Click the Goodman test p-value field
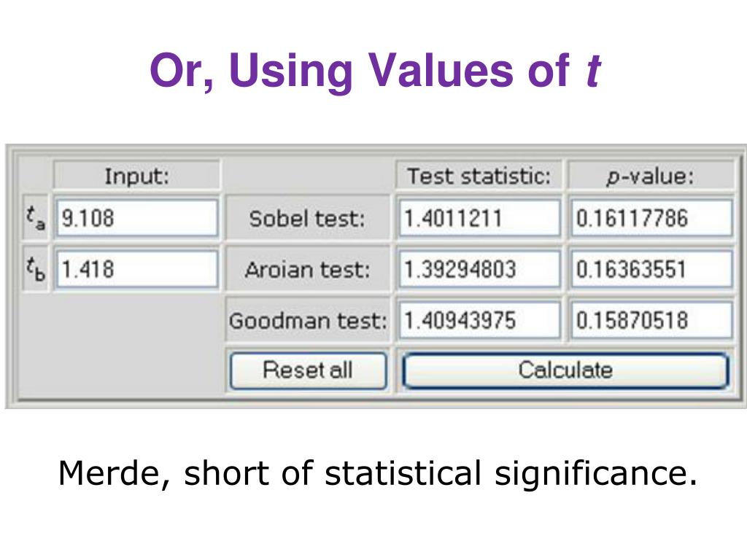Image resolution: width=747 pixels, height=560 pixels. coord(651,320)
